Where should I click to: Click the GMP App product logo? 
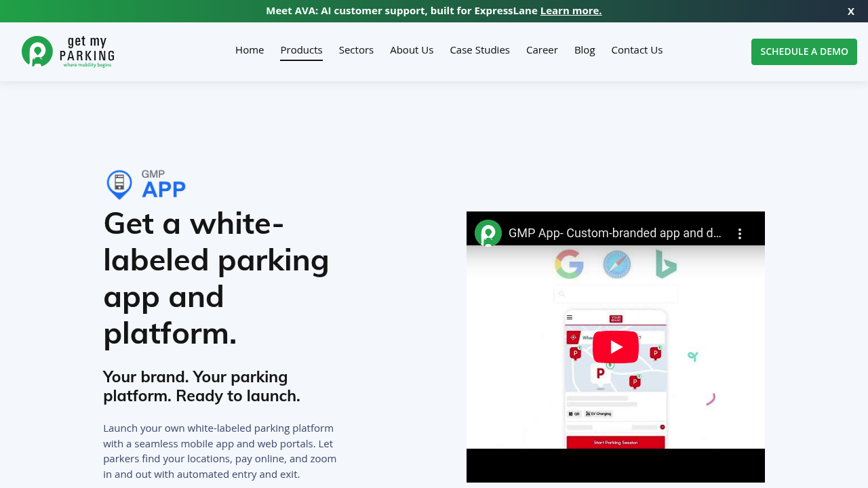tap(146, 184)
